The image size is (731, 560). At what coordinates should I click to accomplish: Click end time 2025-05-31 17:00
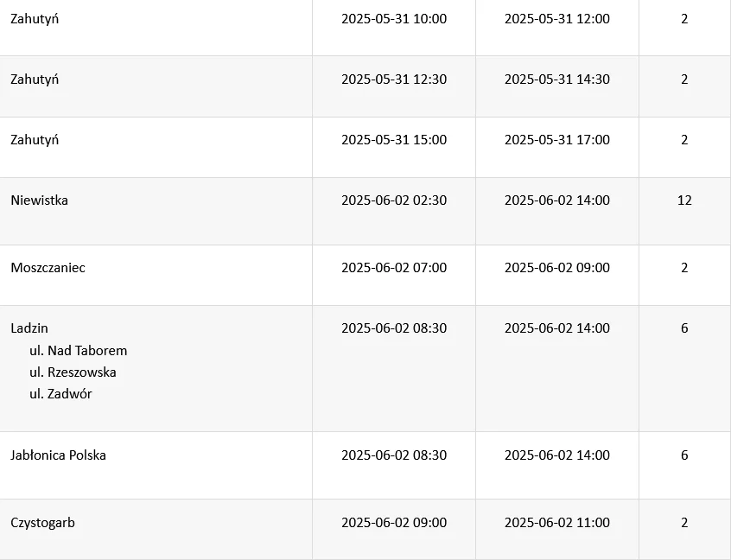tap(556, 139)
